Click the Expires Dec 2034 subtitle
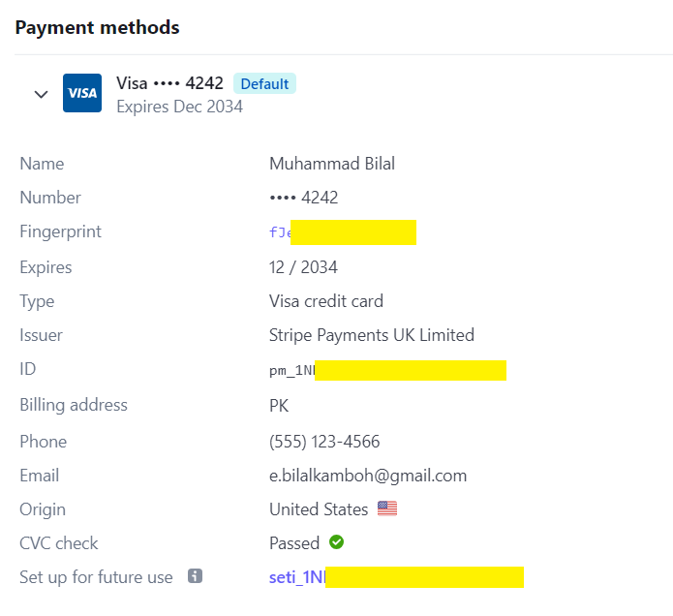 coord(180,107)
